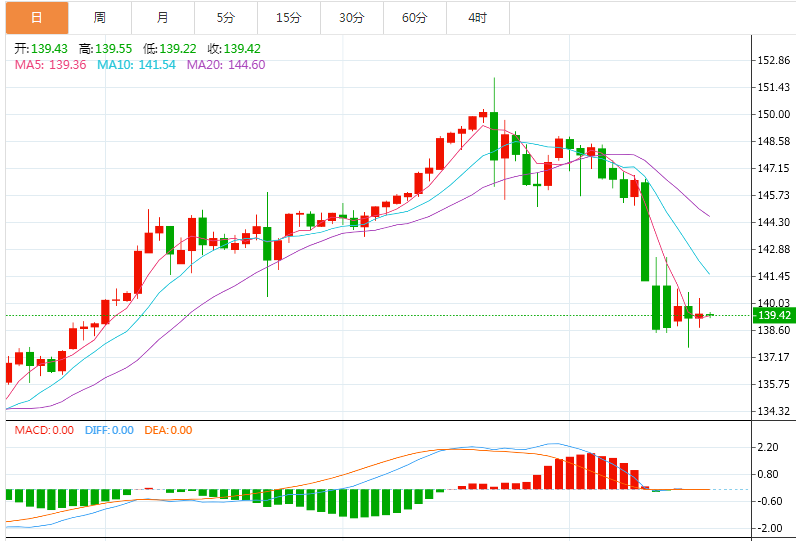Viewport: 796px width, 541px height.
Task: Open the 30分 timeframe tab
Action: coord(352,18)
